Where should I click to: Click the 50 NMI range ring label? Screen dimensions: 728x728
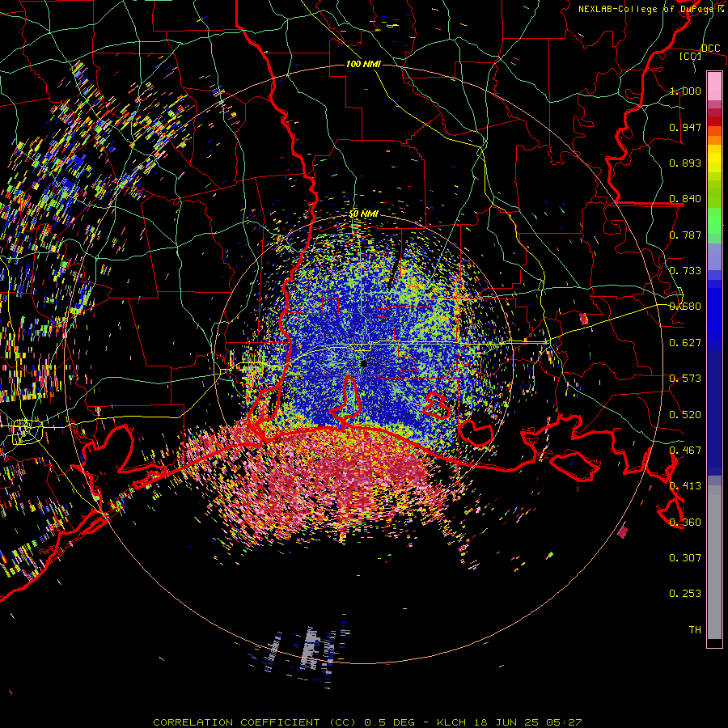[x=364, y=214]
